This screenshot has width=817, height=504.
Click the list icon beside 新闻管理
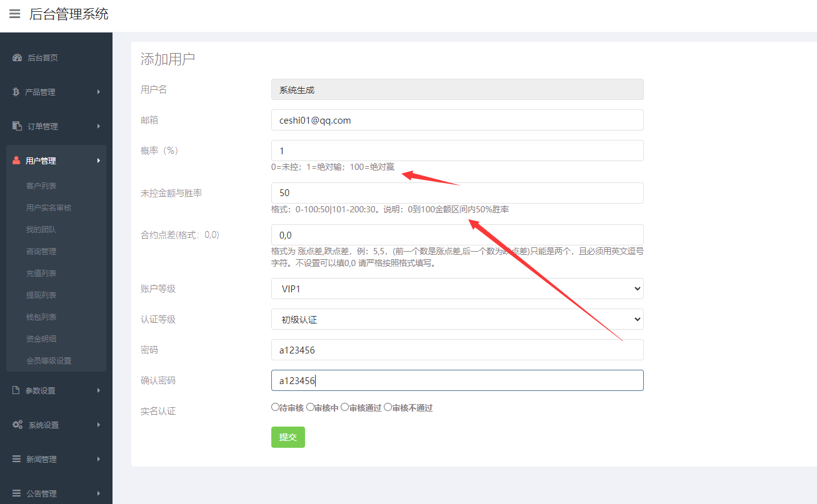pos(17,459)
